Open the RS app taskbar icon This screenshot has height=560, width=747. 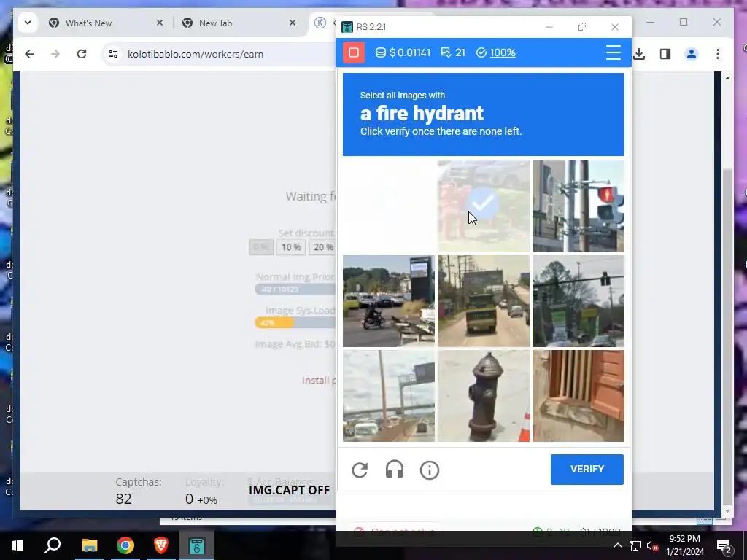pos(197,545)
